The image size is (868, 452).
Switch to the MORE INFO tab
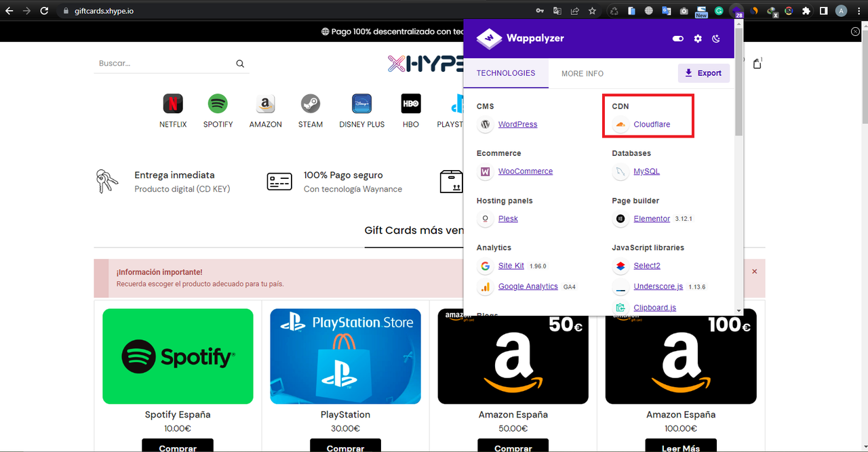click(583, 73)
